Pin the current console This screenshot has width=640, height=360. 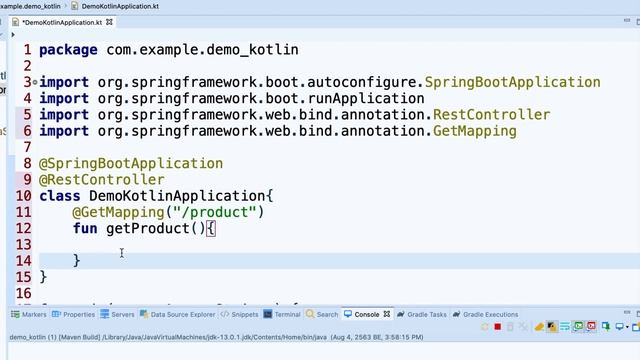click(606, 327)
